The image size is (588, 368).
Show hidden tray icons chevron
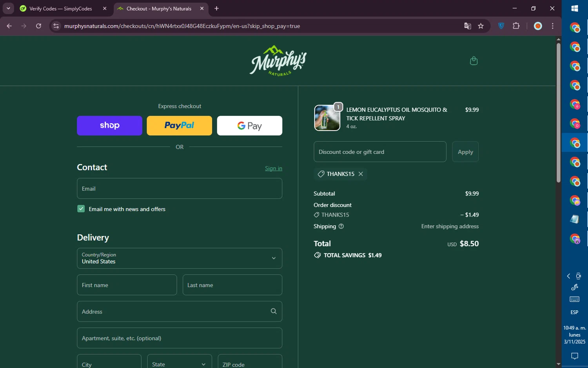[x=568, y=276]
